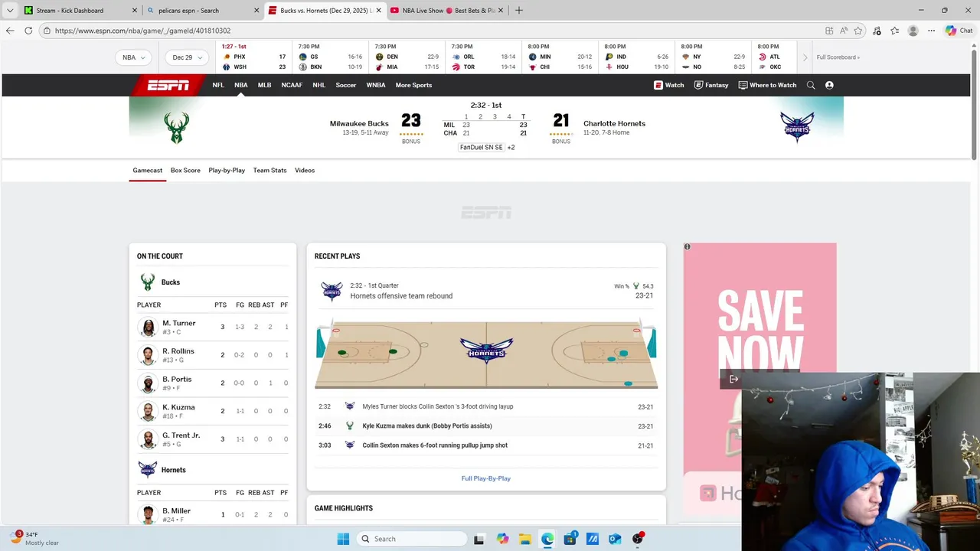980x551 pixels.
Task: Open the Full Play-By-Play link
Action: [x=485, y=478]
